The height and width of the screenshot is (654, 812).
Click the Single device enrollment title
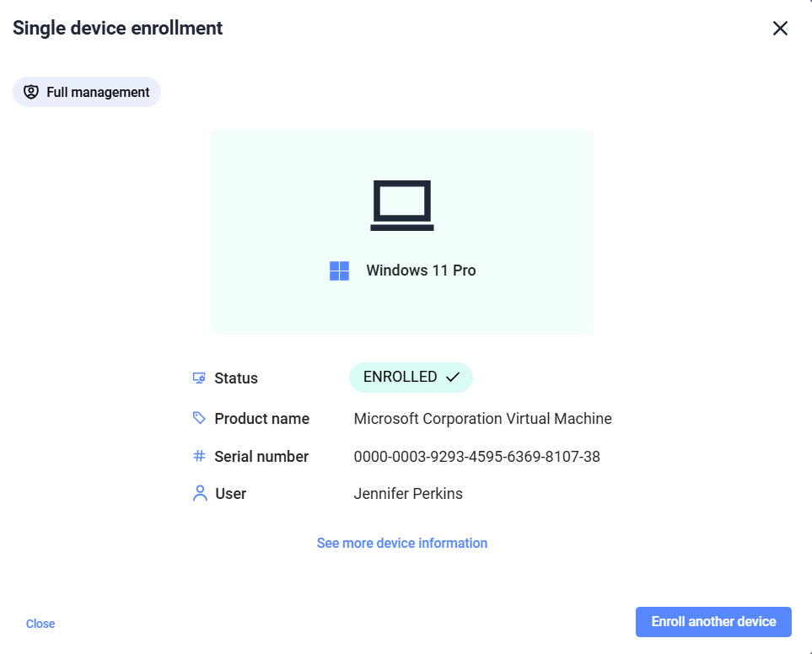pos(117,28)
